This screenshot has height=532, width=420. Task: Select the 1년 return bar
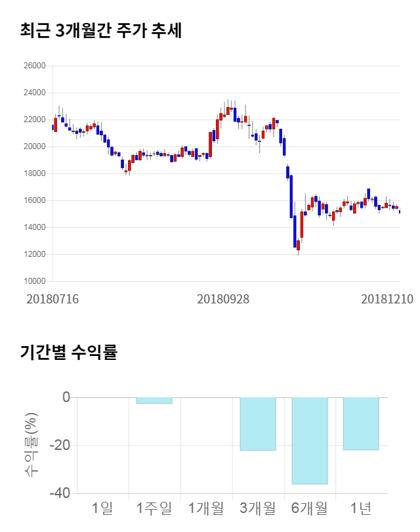coord(361,424)
